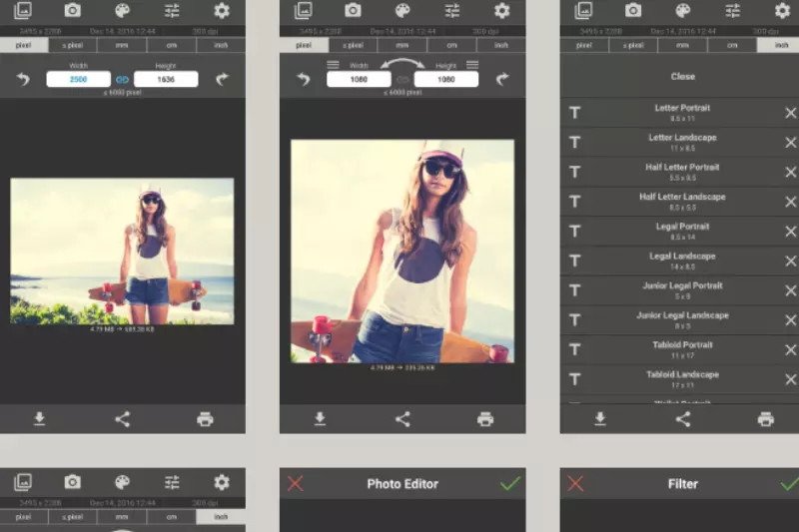This screenshot has height=532, width=799.
Task: Select pixel tab on the 2500-width screen
Action: (24, 45)
